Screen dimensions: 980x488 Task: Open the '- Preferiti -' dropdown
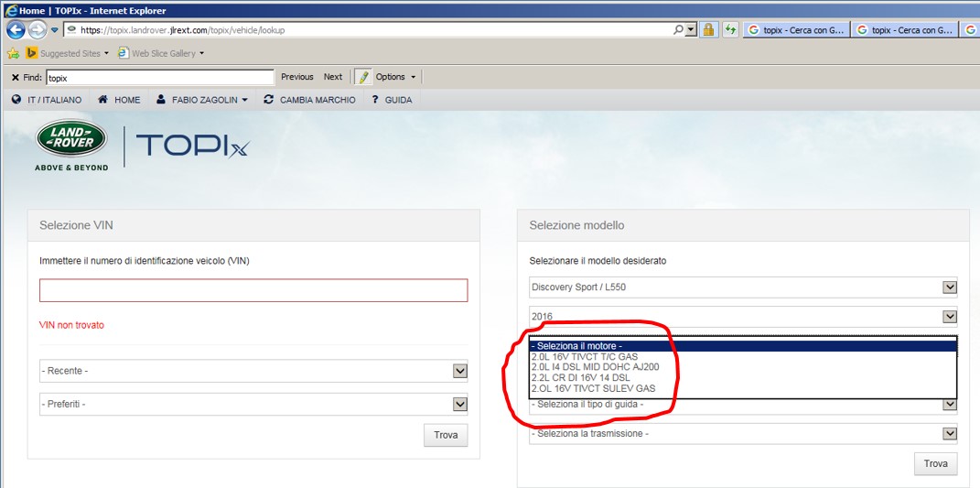pyautogui.click(x=253, y=404)
